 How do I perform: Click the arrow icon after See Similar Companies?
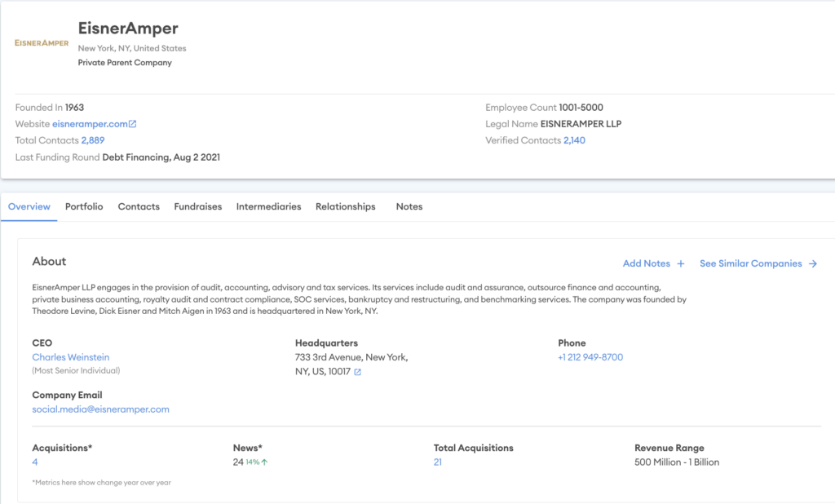(813, 263)
